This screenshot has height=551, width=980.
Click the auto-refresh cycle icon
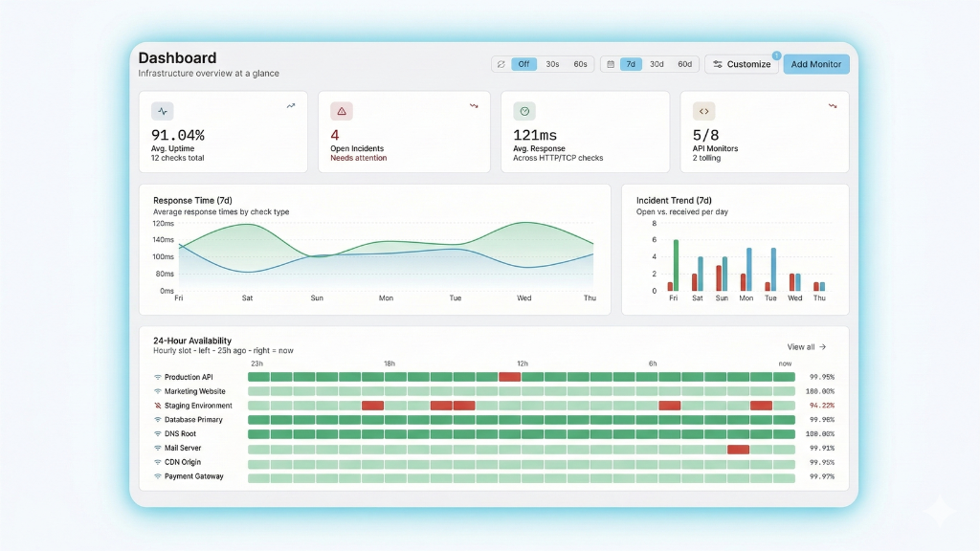point(500,64)
